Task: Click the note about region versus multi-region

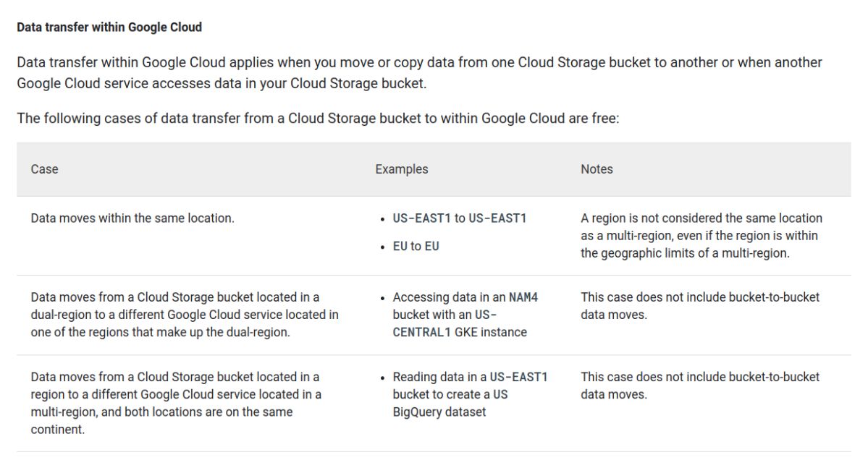Action: [701, 236]
